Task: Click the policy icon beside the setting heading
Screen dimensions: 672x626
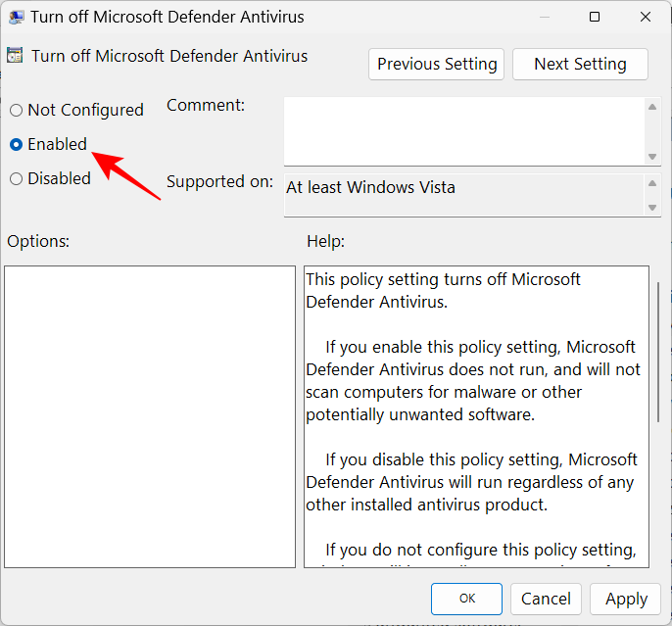Action: (x=16, y=57)
